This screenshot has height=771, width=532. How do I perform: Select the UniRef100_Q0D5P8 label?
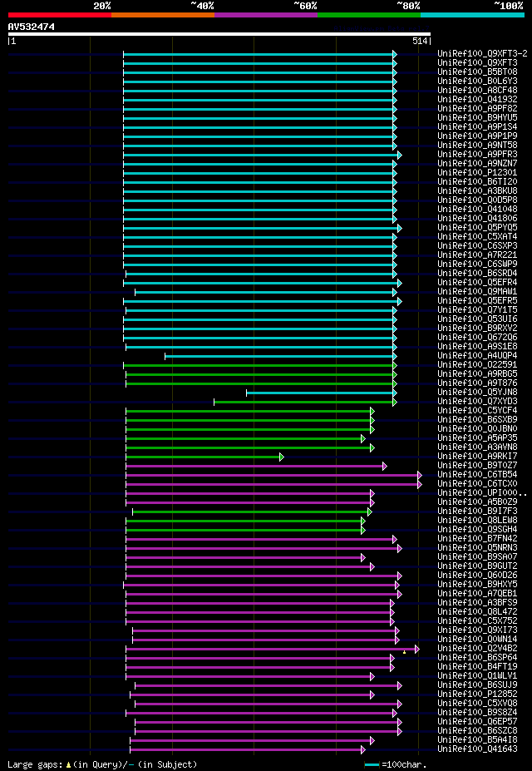[477, 200]
